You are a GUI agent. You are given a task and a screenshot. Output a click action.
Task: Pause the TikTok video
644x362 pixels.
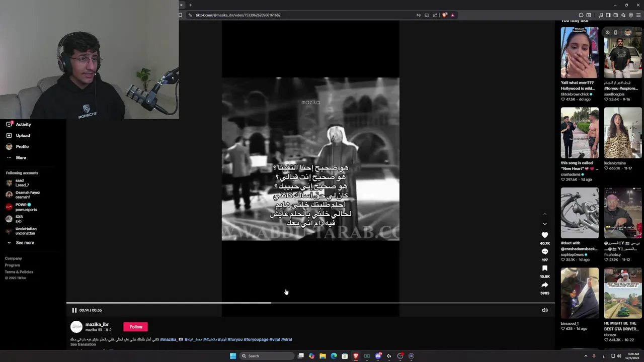pyautogui.click(x=74, y=310)
